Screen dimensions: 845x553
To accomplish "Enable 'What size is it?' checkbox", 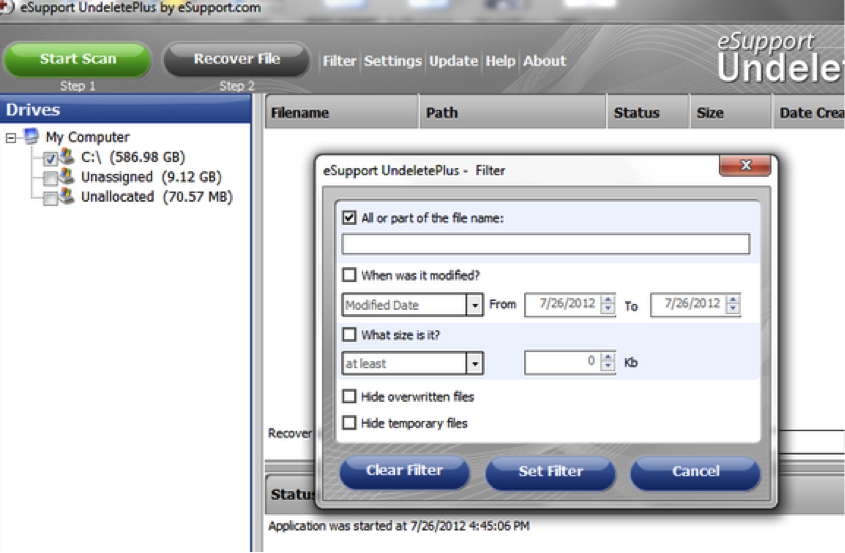I will [349, 335].
